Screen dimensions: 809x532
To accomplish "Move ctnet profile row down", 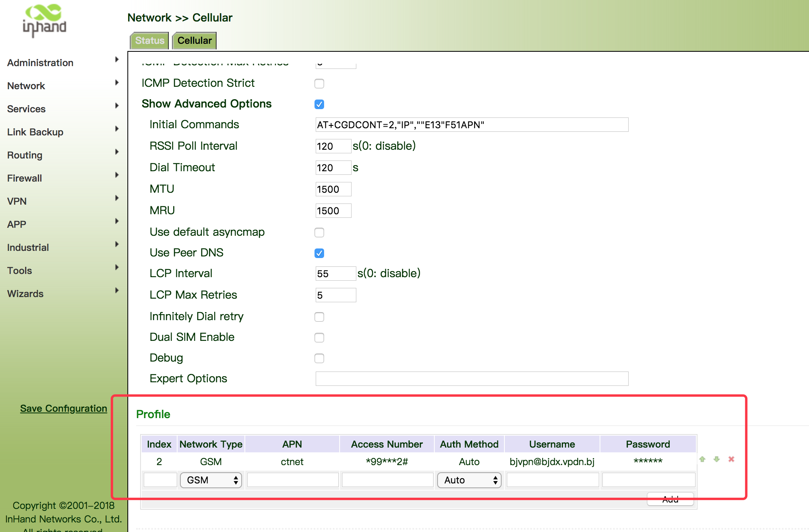I will [717, 459].
